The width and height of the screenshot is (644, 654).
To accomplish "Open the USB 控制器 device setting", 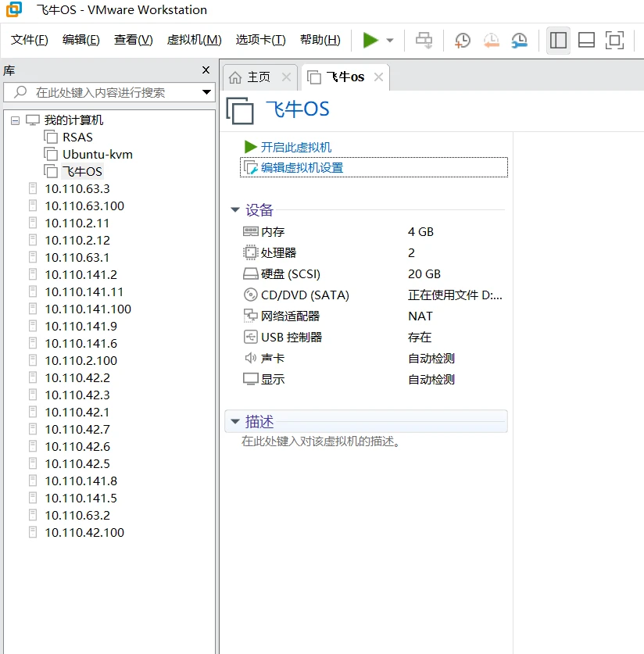I will point(283,337).
